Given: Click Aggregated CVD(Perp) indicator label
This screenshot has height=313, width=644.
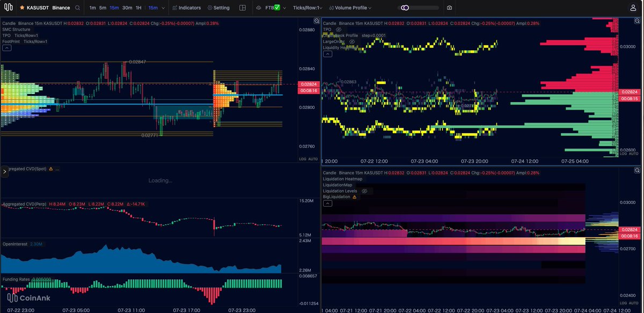Looking at the screenshot, I should [24, 204].
